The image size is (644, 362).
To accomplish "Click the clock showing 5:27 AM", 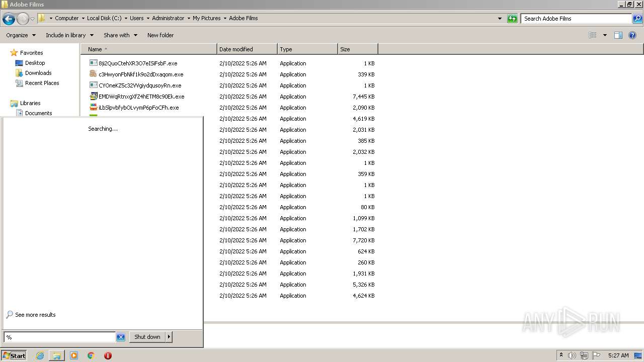I will [x=618, y=355].
